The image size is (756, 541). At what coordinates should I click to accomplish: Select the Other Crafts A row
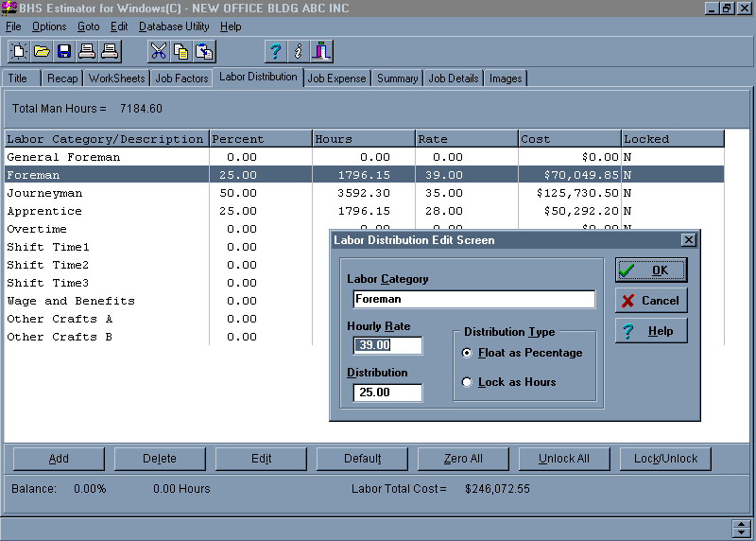click(166, 319)
